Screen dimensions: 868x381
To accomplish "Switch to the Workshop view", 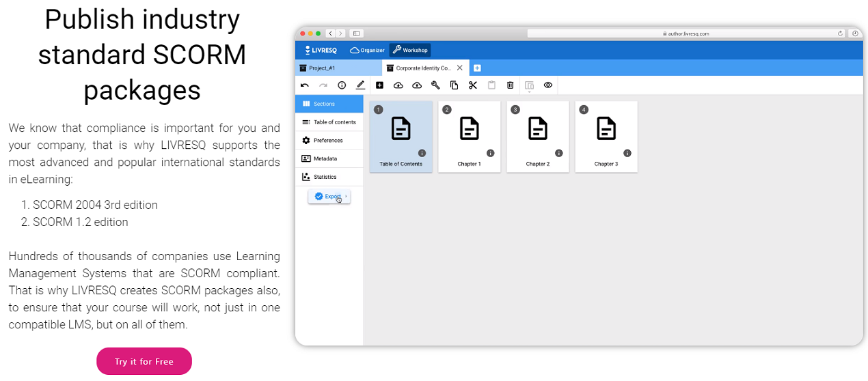I will click(410, 50).
